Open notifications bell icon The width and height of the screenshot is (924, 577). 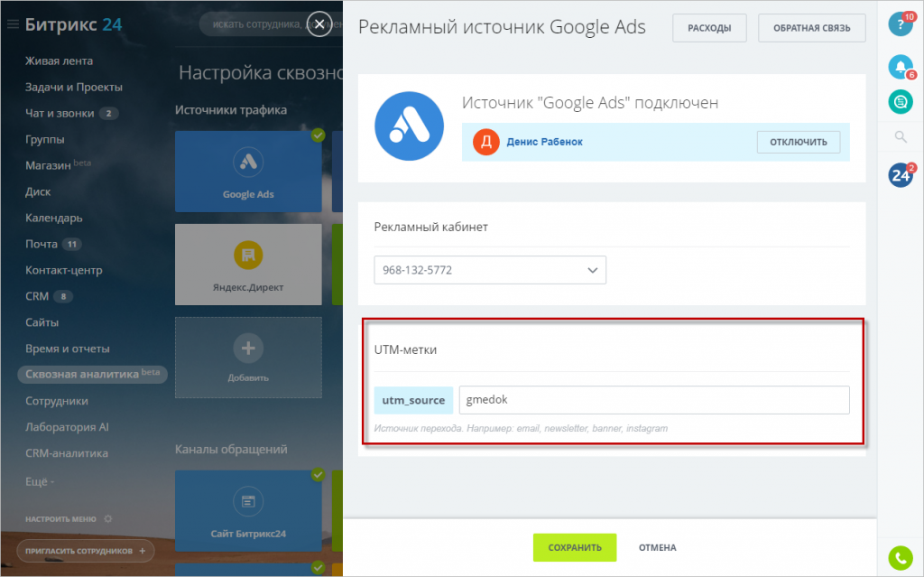[900, 67]
